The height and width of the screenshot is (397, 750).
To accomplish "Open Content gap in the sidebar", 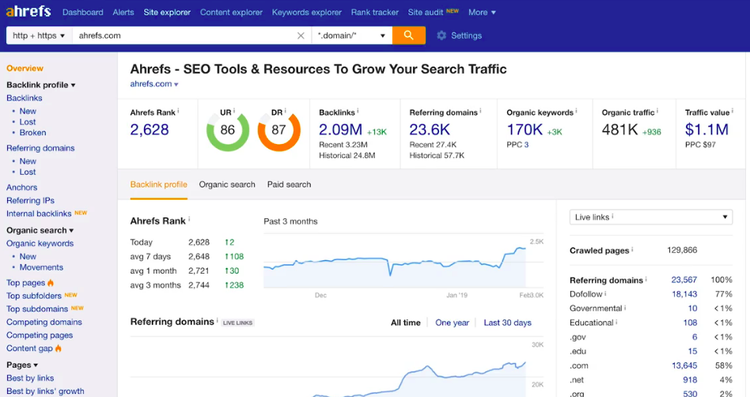I will 30,349.
